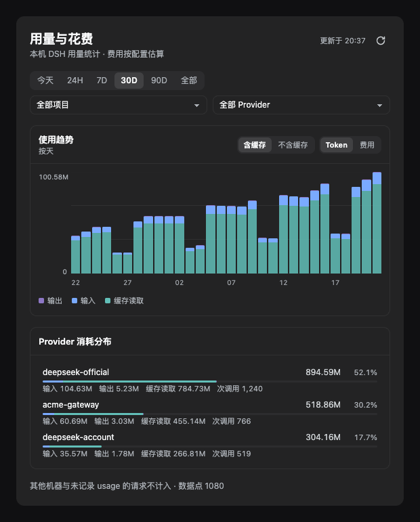Click the 17.7% share value
420x522 pixels.
pyautogui.click(x=365, y=437)
